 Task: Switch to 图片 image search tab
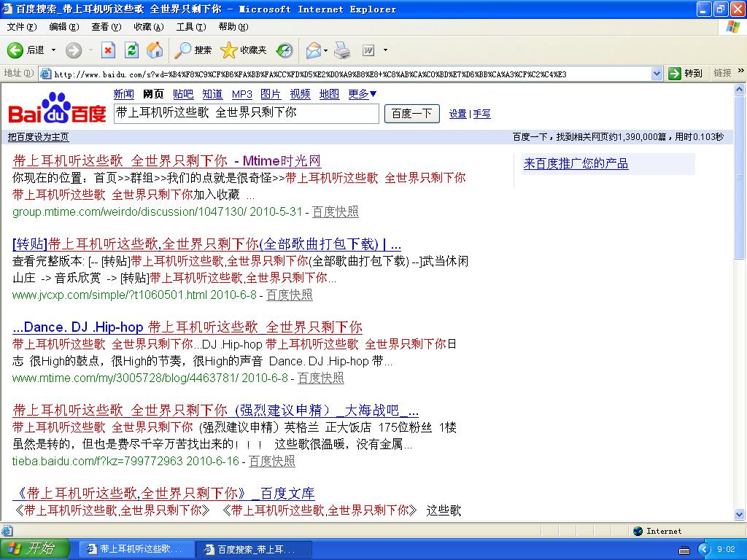coord(271,94)
